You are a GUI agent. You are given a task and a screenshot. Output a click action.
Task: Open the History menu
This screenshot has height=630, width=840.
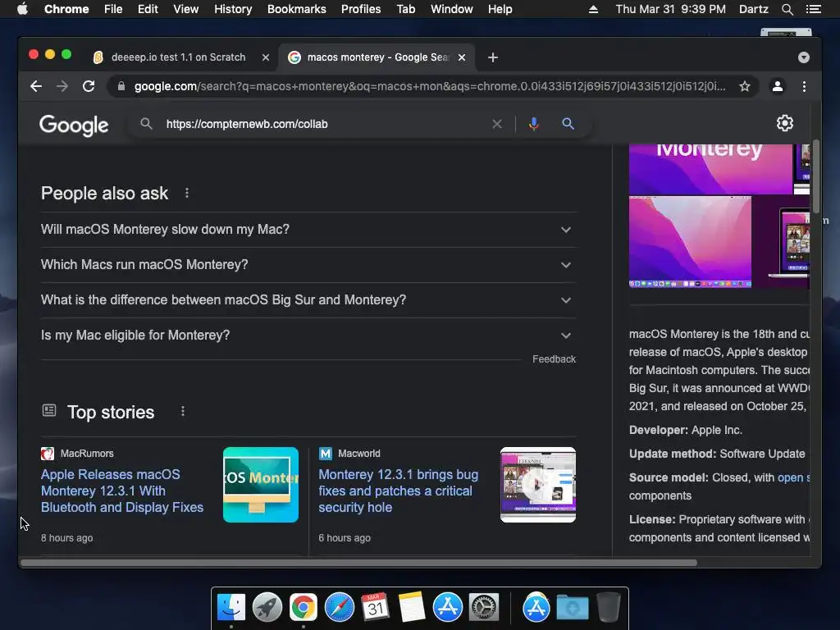[233, 9]
